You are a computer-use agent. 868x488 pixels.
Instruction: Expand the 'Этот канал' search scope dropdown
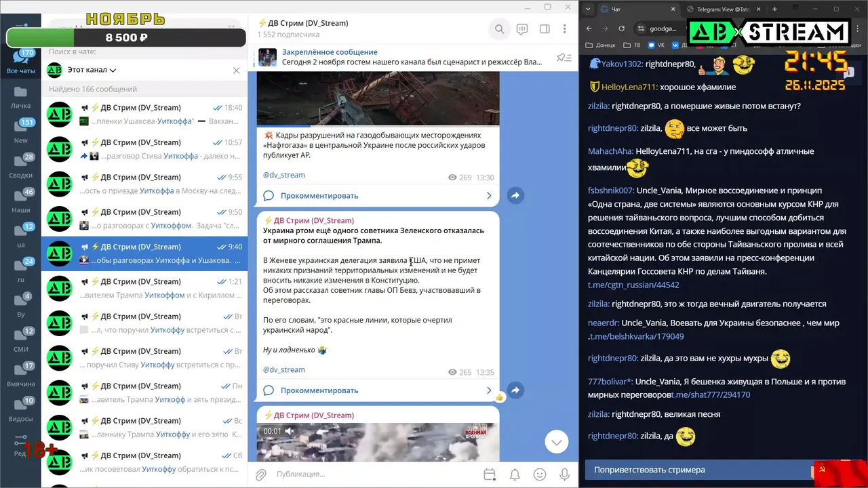[91, 70]
